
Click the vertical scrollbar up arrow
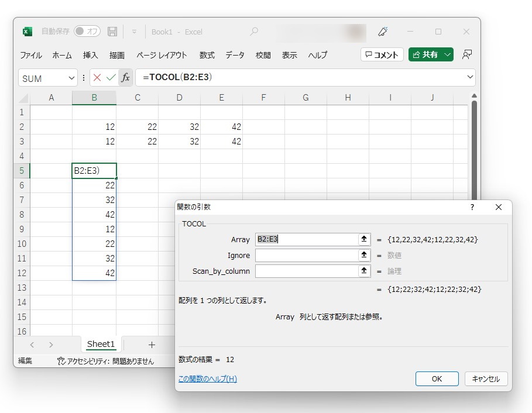[474, 96]
